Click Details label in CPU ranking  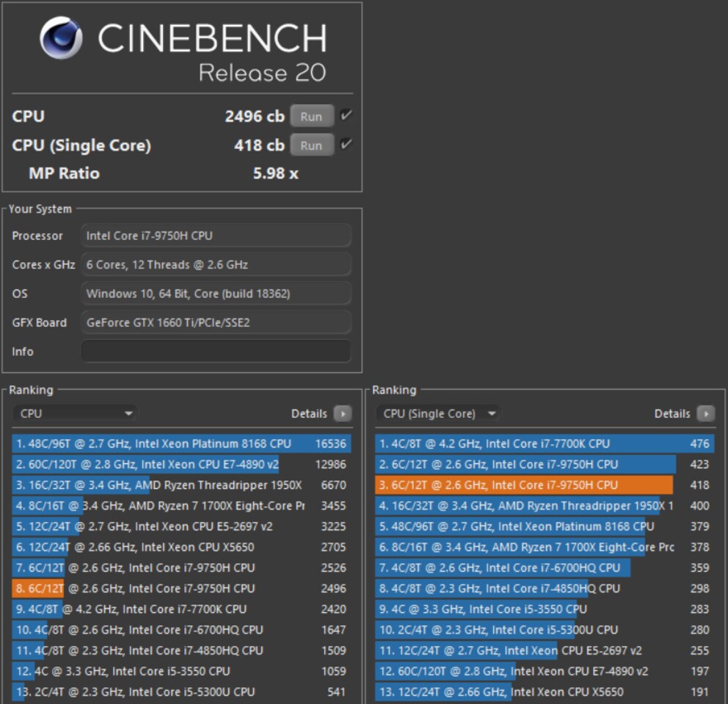click(309, 413)
